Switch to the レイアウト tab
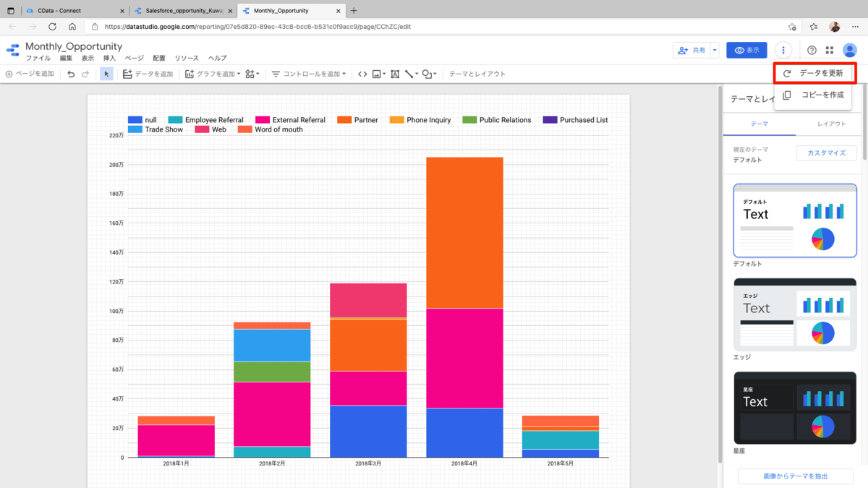Screen dimensions: 868x488 coord(831,124)
